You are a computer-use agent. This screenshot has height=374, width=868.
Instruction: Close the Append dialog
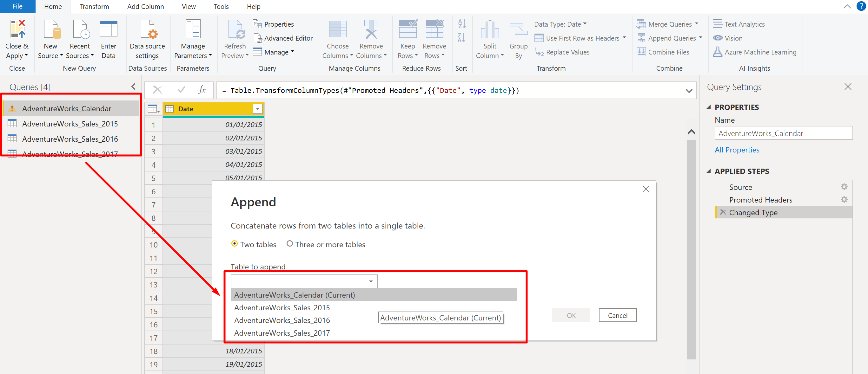[x=645, y=189]
